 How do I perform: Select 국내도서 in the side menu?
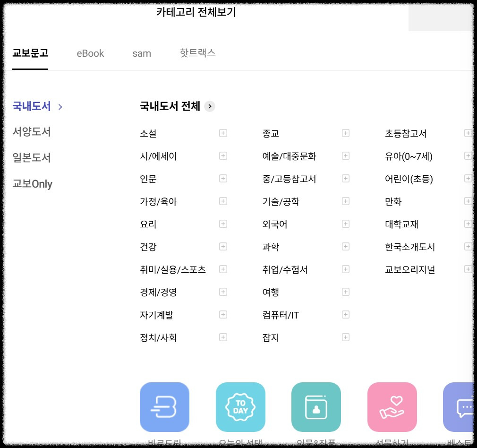click(32, 106)
